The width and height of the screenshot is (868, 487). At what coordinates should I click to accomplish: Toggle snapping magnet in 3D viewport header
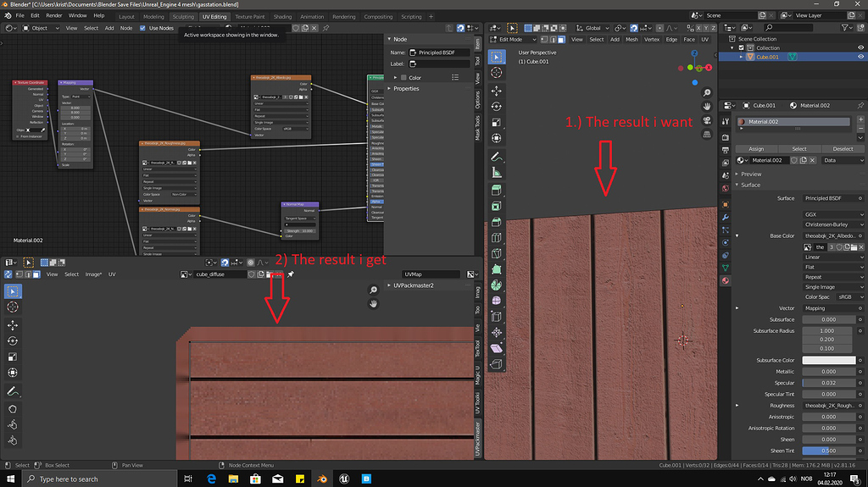pos(634,28)
